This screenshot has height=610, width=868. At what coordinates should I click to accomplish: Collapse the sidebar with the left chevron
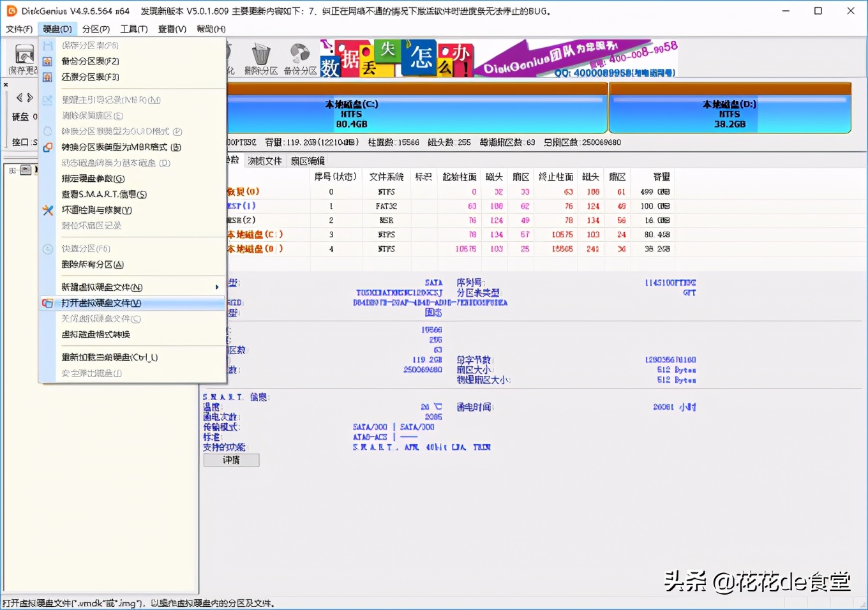(x=19, y=97)
